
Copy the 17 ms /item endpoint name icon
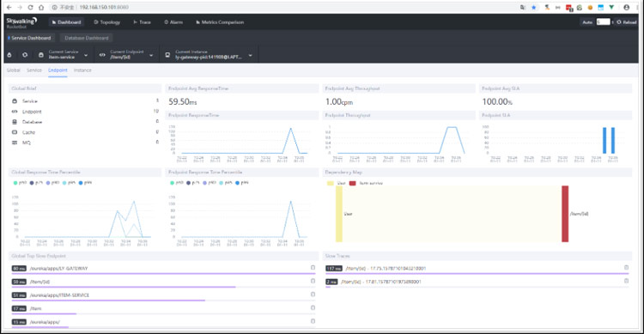313,307
